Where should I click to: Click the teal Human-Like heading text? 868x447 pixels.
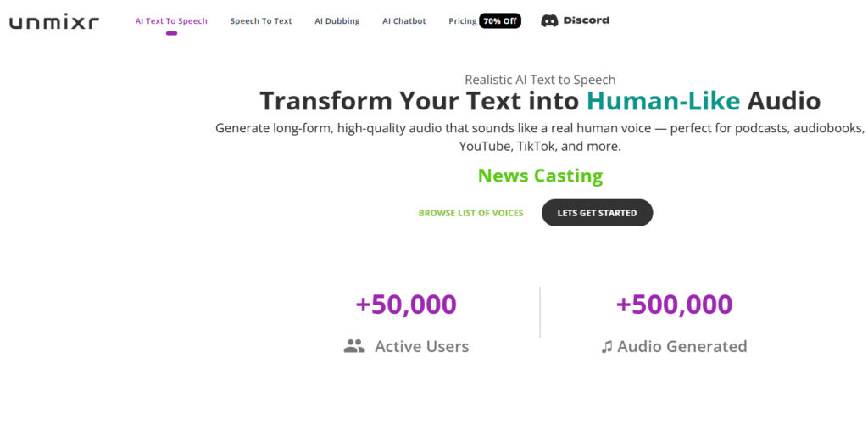click(663, 101)
